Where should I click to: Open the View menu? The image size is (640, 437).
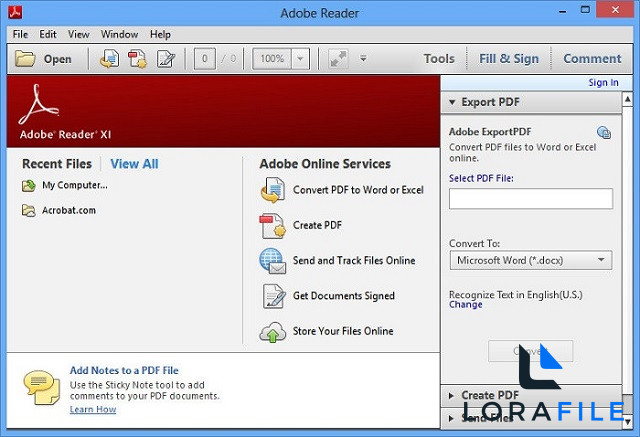tap(78, 34)
